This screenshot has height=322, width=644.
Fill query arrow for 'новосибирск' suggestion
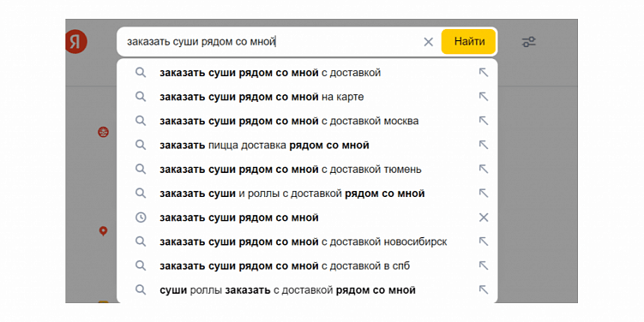point(484,241)
